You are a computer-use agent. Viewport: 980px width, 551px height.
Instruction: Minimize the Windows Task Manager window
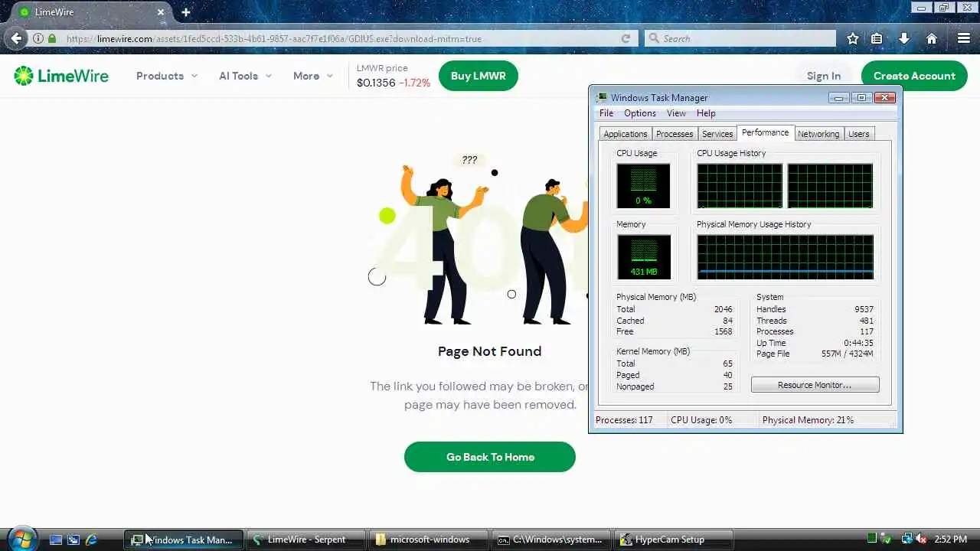point(839,98)
